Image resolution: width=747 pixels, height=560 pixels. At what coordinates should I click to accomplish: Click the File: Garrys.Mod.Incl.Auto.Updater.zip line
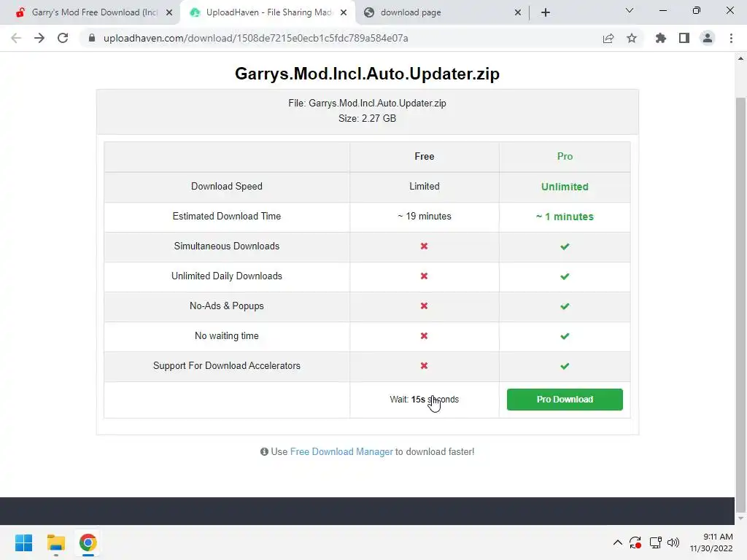click(368, 104)
